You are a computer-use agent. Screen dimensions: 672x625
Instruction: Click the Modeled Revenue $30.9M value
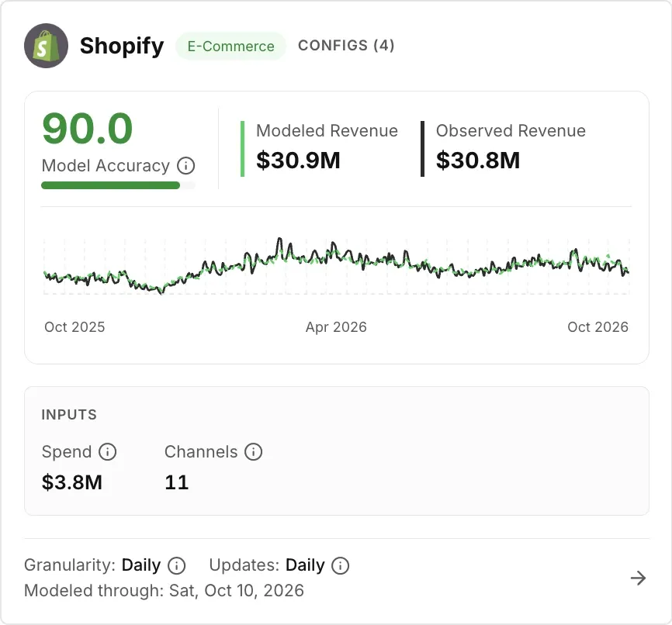coord(298,161)
